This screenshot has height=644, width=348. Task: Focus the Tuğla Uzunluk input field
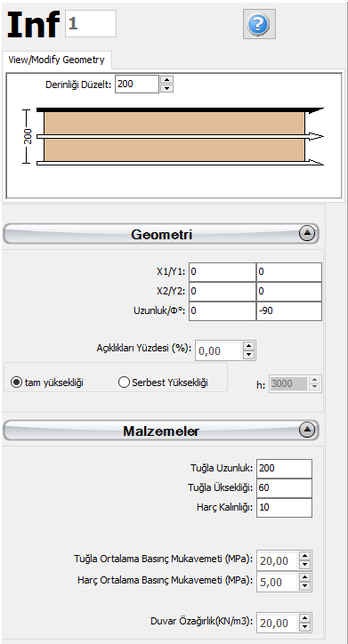(284, 469)
